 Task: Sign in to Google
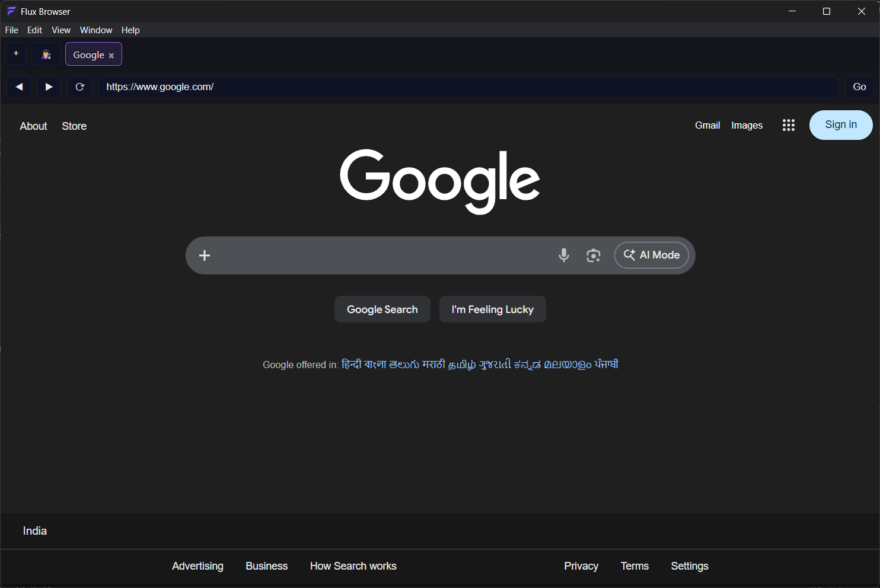(x=840, y=124)
